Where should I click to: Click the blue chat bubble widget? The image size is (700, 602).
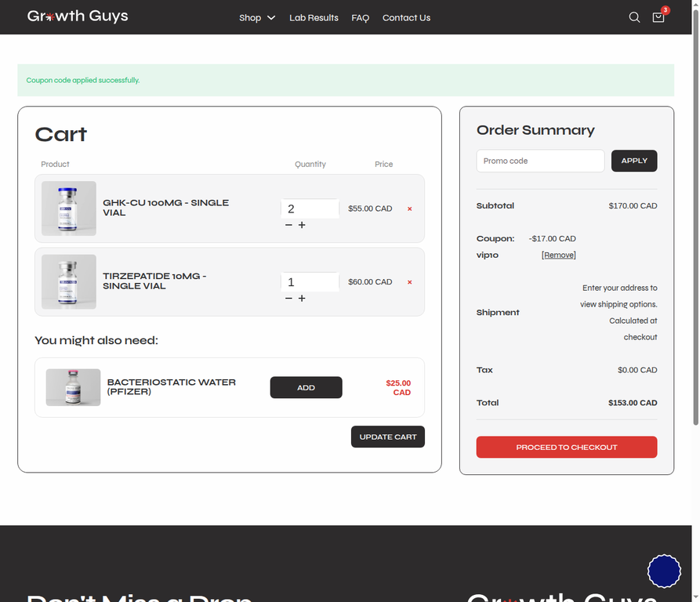click(x=664, y=571)
